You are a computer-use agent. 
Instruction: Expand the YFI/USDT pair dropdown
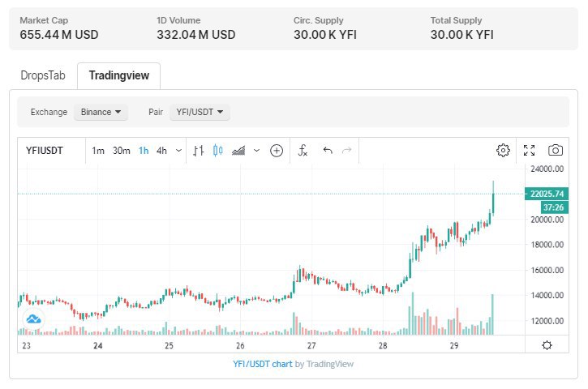200,112
